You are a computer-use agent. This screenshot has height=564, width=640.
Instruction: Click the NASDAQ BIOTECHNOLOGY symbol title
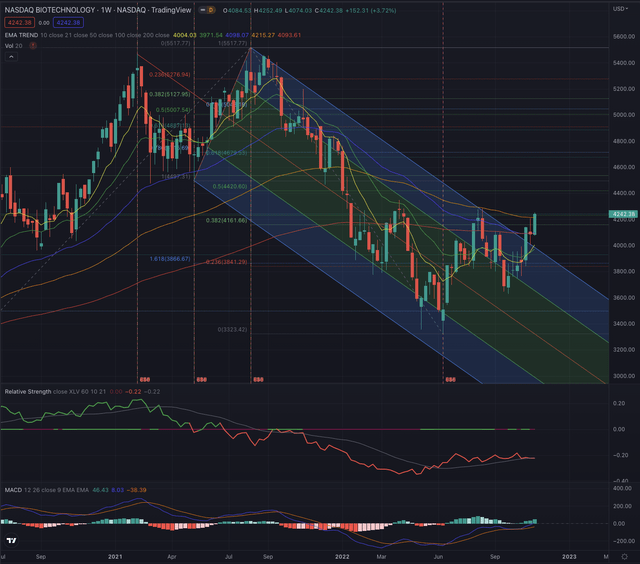point(98,10)
